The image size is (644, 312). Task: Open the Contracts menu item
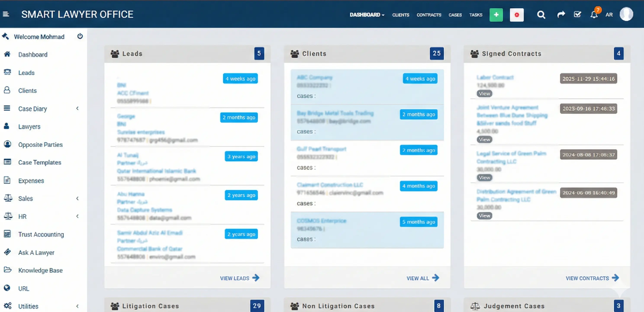428,15
